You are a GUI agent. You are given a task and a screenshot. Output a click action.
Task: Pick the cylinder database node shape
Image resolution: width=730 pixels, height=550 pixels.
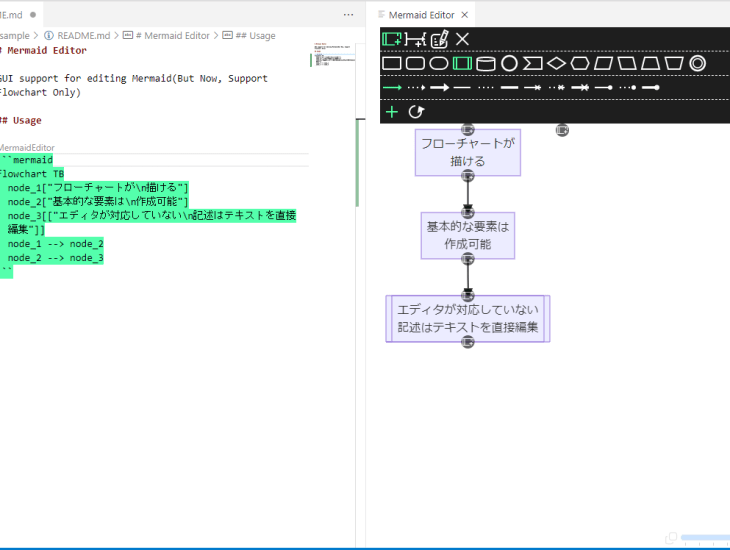pyautogui.click(x=486, y=64)
